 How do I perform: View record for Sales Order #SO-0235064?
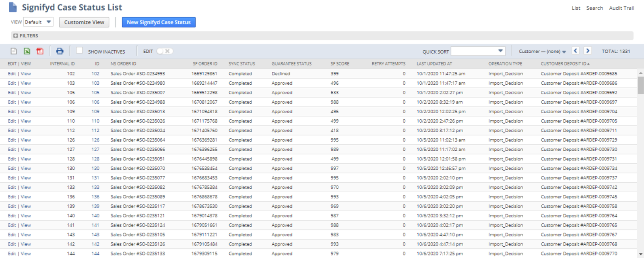pyautogui.click(x=26, y=140)
